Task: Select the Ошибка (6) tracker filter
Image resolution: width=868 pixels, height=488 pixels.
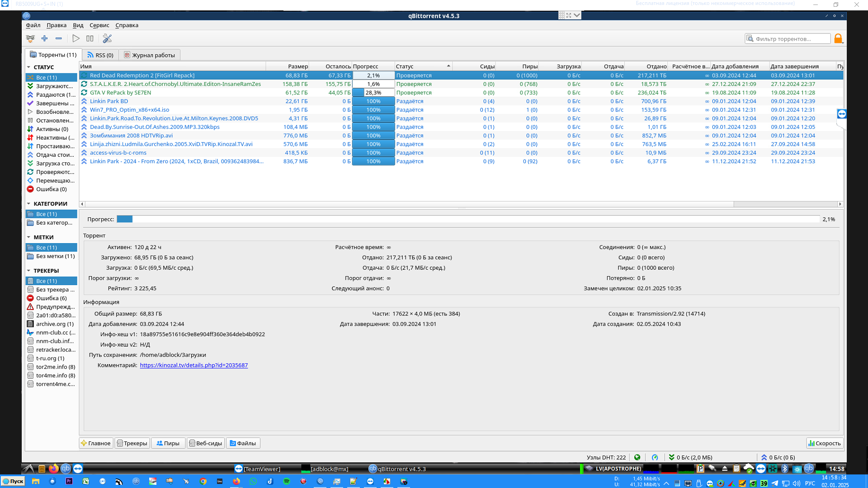Action: pos(51,298)
